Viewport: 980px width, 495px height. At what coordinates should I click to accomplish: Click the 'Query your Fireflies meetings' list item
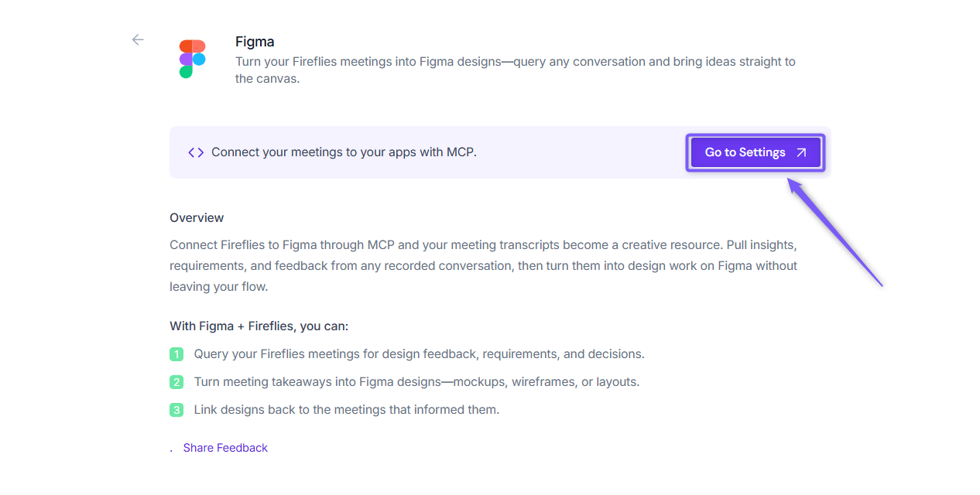419,354
